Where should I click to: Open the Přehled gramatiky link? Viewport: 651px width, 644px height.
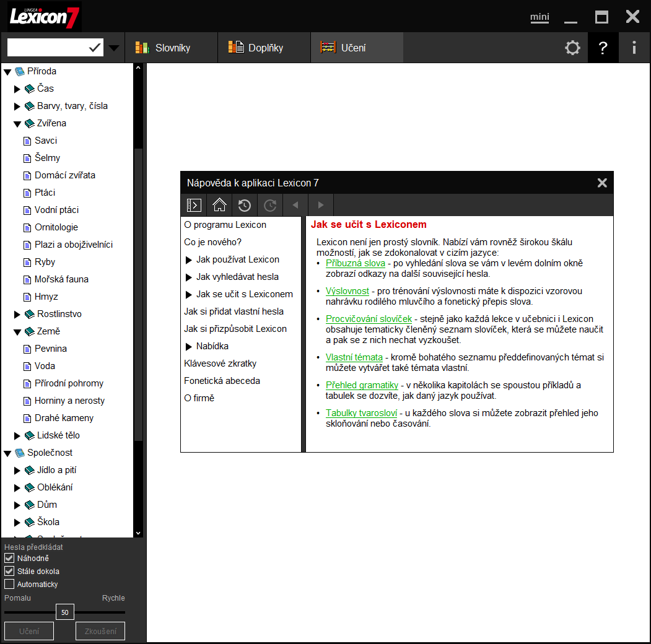pos(362,385)
